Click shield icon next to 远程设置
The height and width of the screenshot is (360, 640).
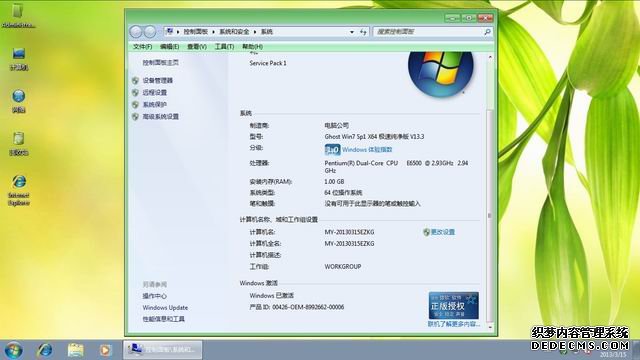[136, 93]
